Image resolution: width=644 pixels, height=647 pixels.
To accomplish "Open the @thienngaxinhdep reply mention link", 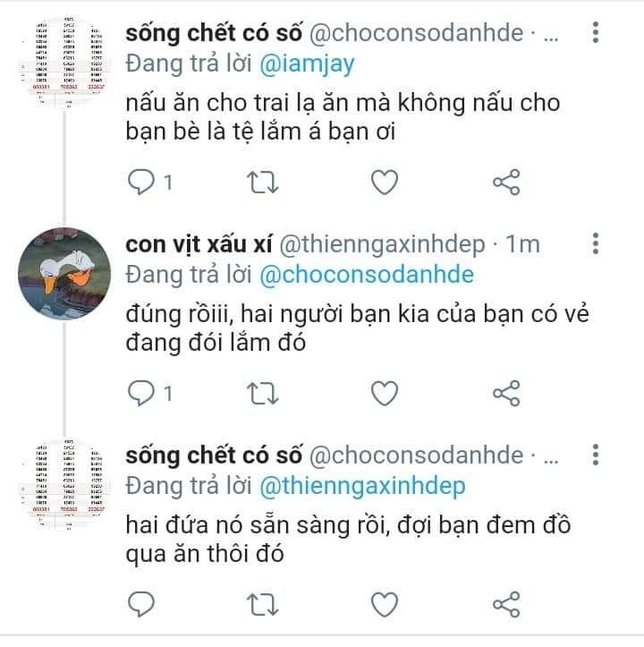I will (362, 487).
